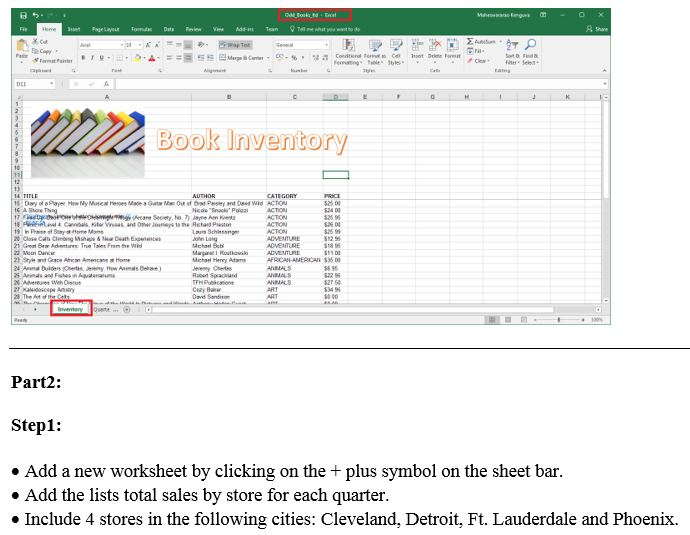690x535 pixels.
Task: Click the Fill button in Editing group
Action: 476,51
